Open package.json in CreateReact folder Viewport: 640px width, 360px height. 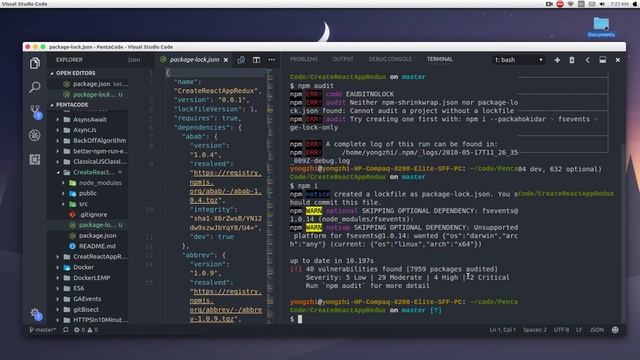pos(98,236)
